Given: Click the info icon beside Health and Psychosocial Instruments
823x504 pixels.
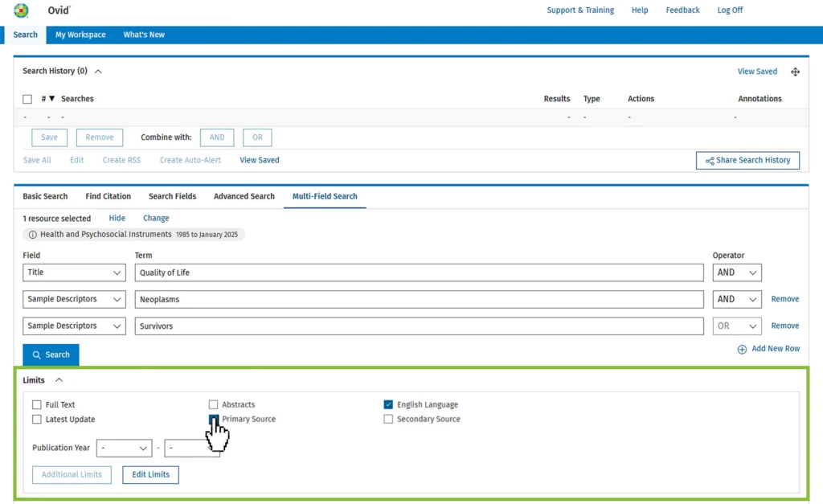Looking at the screenshot, I should pyautogui.click(x=32, y=235).
